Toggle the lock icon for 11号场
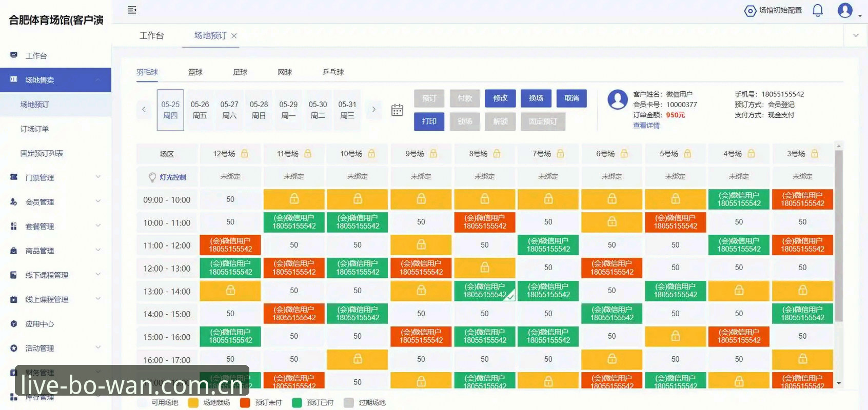Viewport: 868px width, 410px height. (x=308, y=154)
